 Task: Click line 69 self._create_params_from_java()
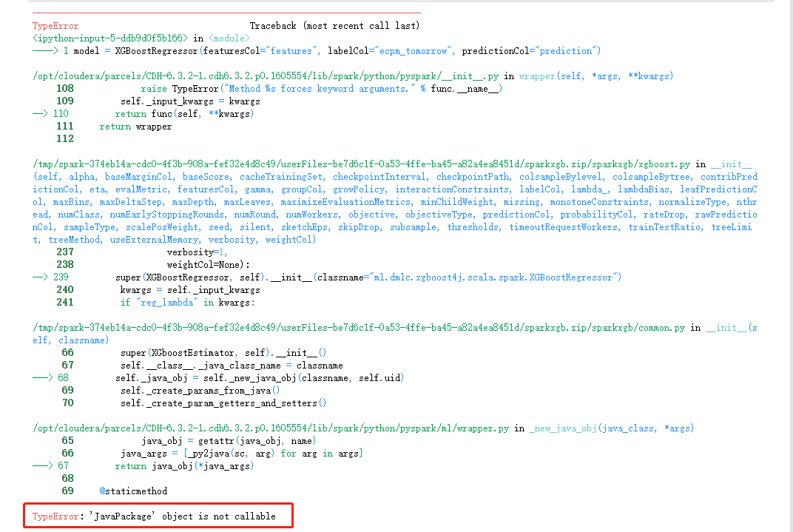(200, 391)
